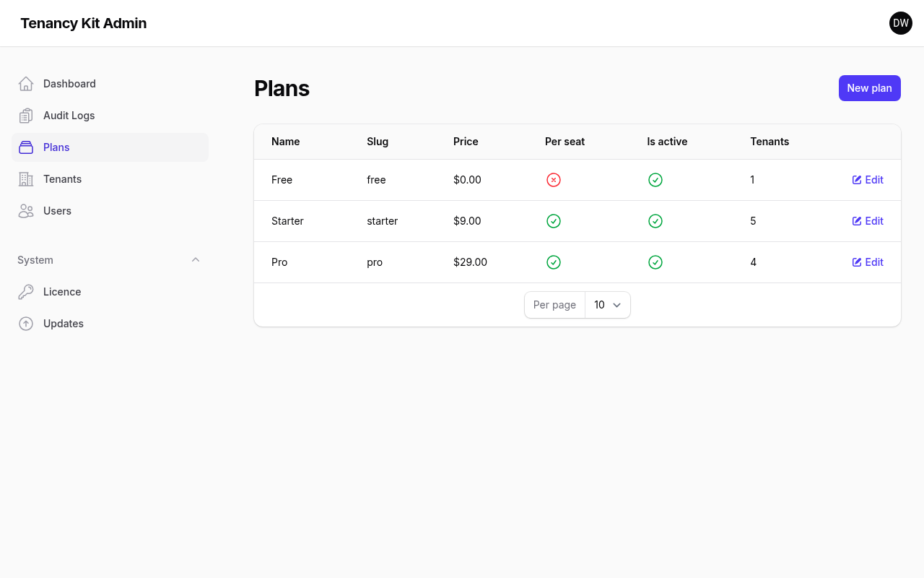
Task: Open the Per page 10 dropdown
Action: (607, 305)
